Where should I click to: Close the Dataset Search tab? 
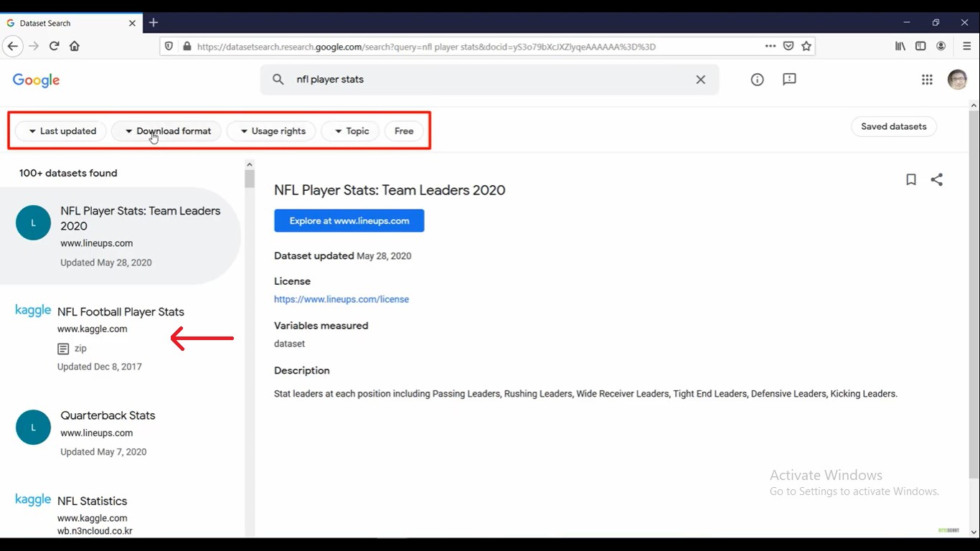coord(132,23)
